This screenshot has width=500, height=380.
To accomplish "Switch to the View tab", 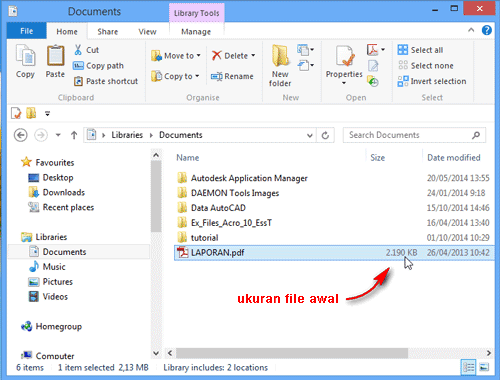I will pos(147,32).
